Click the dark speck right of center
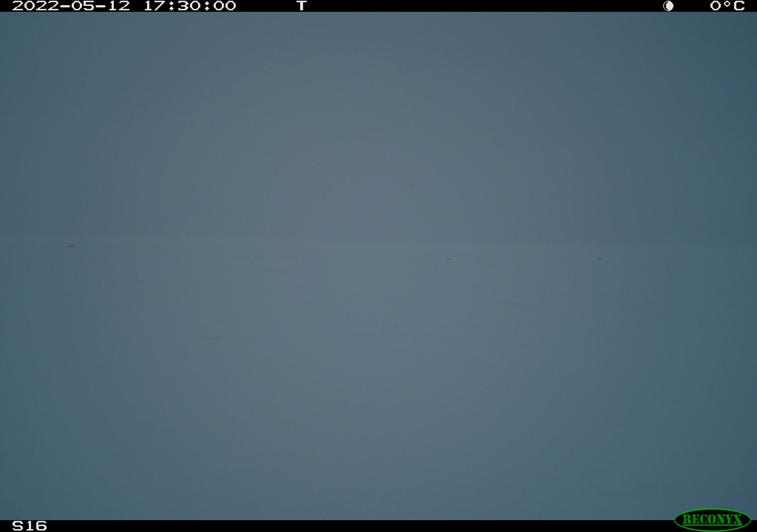This screenshot has height=532, width=757. [x=450, y=259]
